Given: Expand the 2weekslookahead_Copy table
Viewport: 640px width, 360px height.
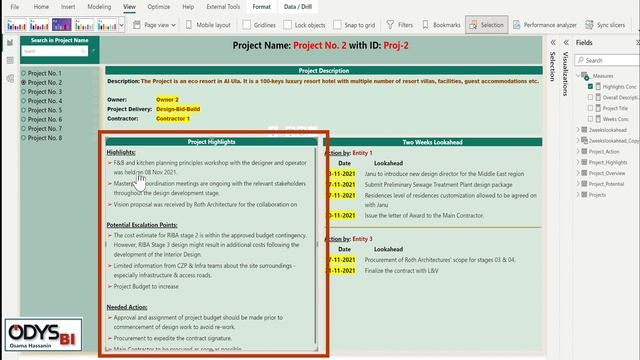Looking at the screenshot, I should tap(578, 140).
